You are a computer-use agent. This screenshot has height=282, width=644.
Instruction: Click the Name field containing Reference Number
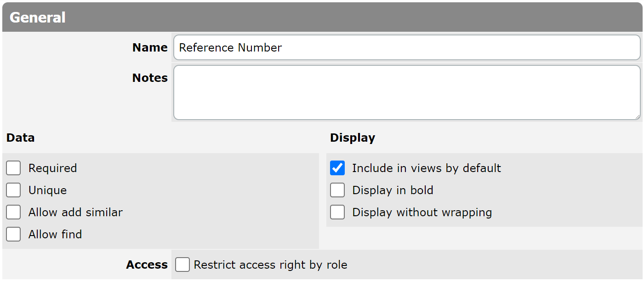407,47
